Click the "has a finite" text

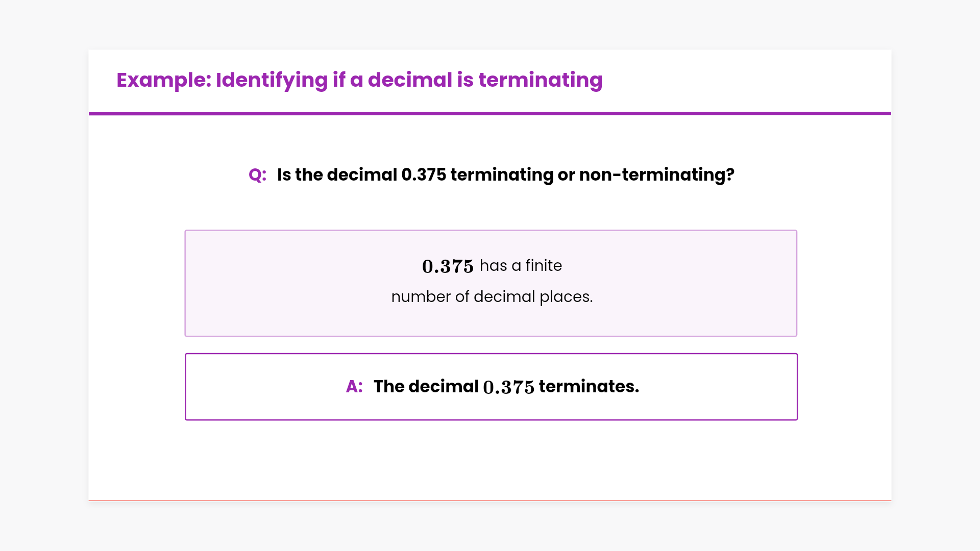point(521,266)
